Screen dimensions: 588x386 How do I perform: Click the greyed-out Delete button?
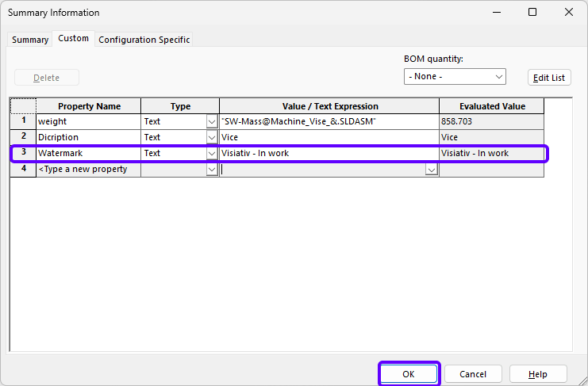[x=47, y=78]
